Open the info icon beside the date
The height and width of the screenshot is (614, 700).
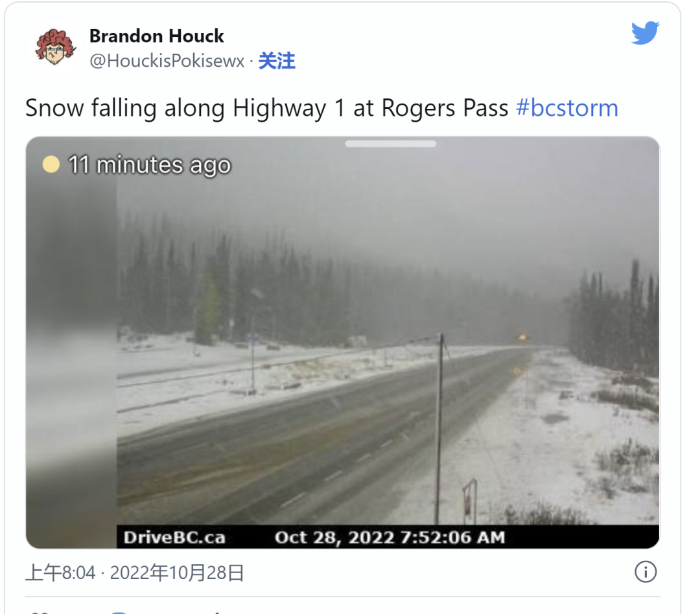click(646, 572)
